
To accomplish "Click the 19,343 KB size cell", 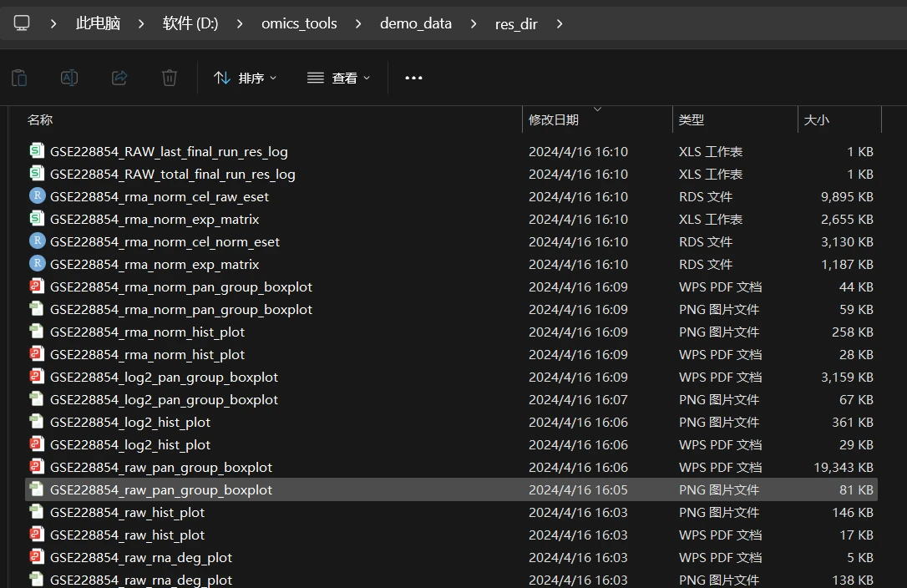I will coord(844,468).
